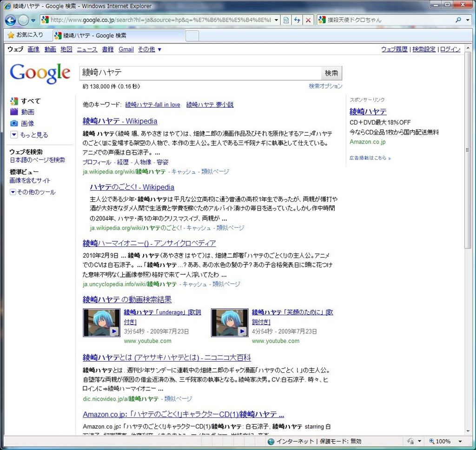The image size is (476, 450).
Task: Open the ウェブ履歴 link
Action: coord(394,49)
